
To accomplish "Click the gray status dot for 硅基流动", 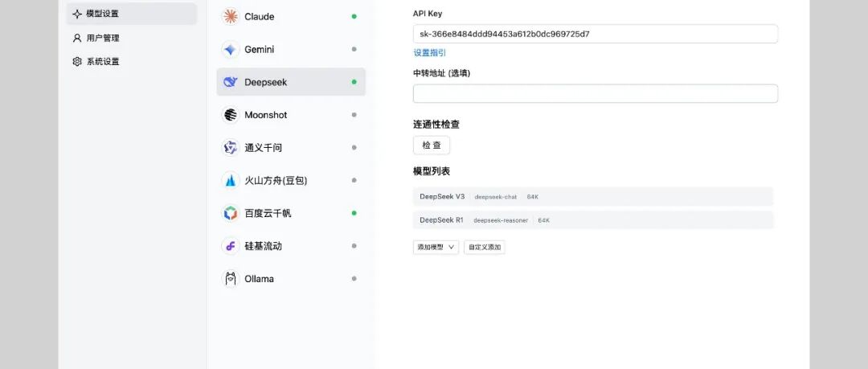I will pos(354,245).
